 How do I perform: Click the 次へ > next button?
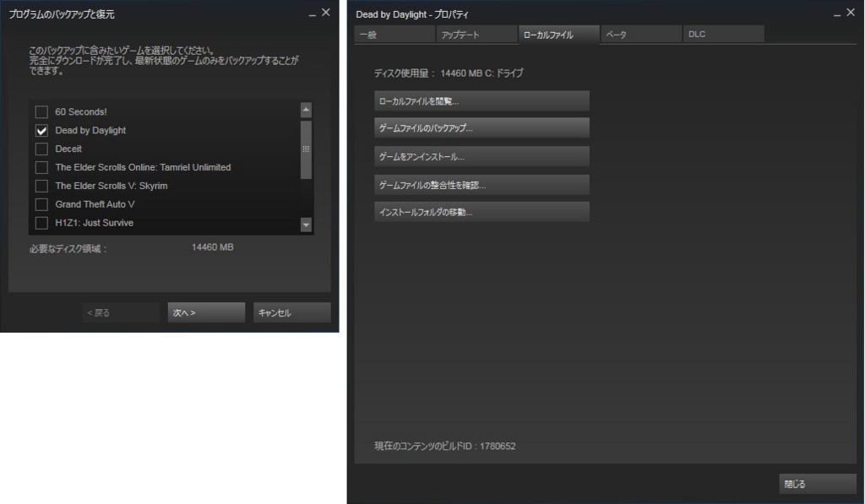click(206, 312)
